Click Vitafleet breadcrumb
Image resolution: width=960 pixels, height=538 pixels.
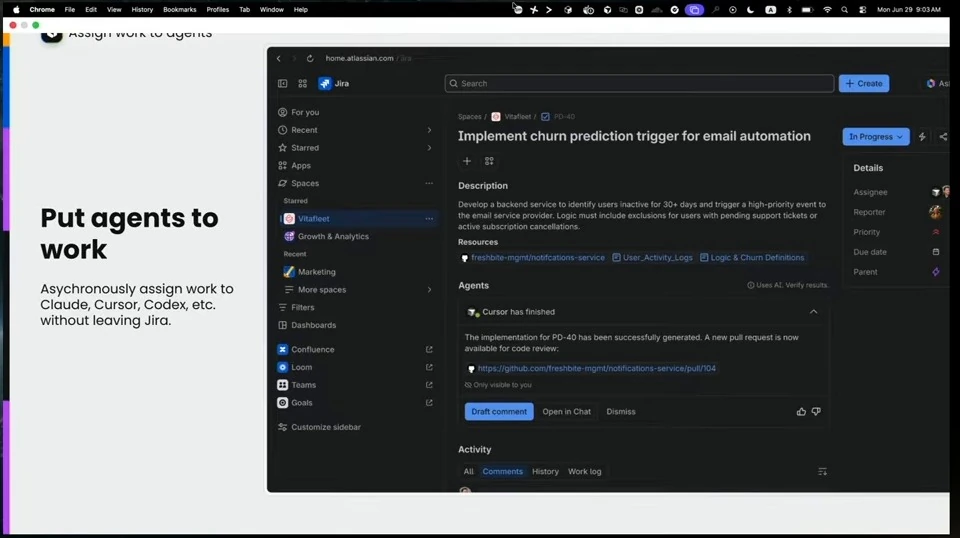coord(517,116)
